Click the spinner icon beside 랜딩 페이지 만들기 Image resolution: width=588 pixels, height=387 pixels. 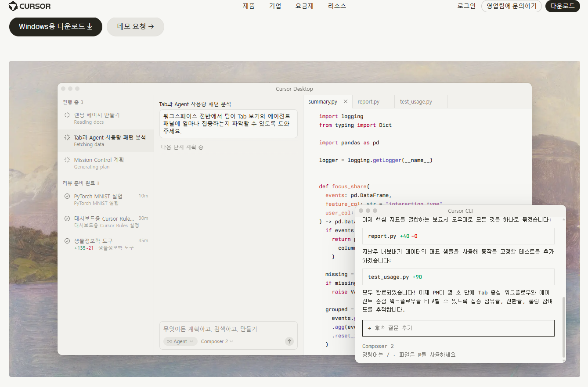pyautogui.click(x=67, y=115)
